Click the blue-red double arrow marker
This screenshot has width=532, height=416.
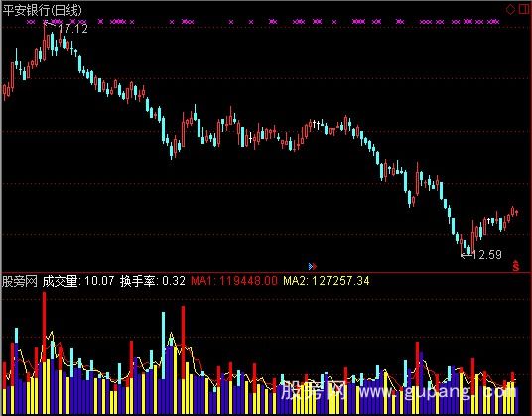tap(313, 267)
